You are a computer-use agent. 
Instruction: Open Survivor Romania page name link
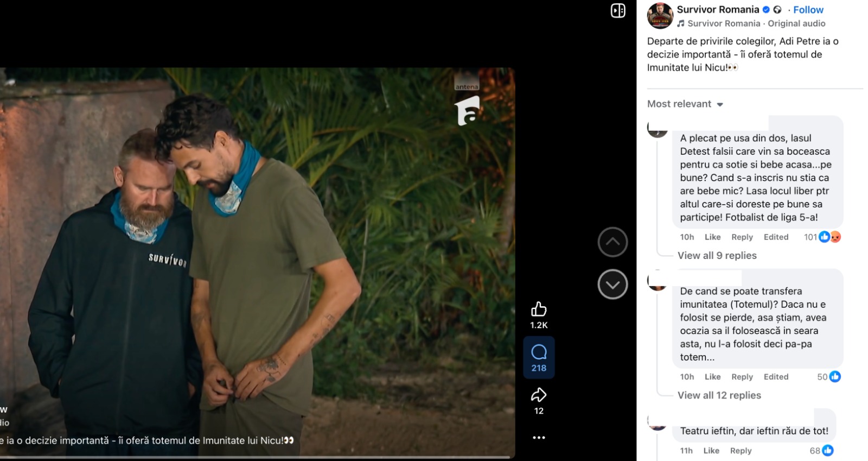pos(718,10)
